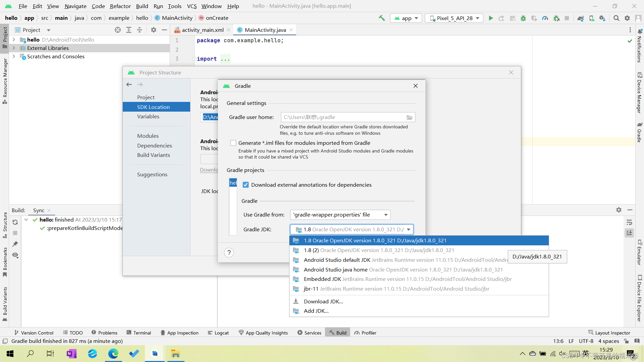
Task: Click the Sync project with Gradle icon
Action: click(x=581, y=18)
